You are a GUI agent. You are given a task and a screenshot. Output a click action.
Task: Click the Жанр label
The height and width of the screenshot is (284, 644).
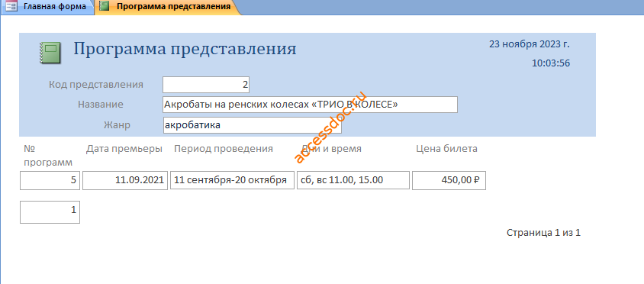click(117, 125)
